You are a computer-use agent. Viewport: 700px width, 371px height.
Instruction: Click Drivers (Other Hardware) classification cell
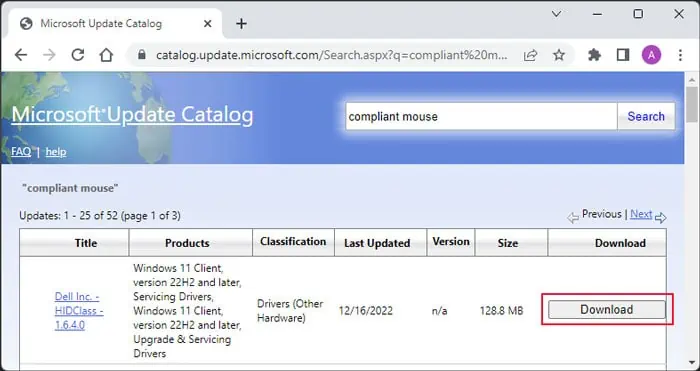(290, 311)
